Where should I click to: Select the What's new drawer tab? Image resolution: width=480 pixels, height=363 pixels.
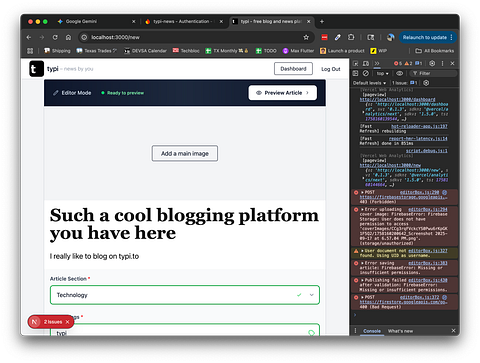400,331
